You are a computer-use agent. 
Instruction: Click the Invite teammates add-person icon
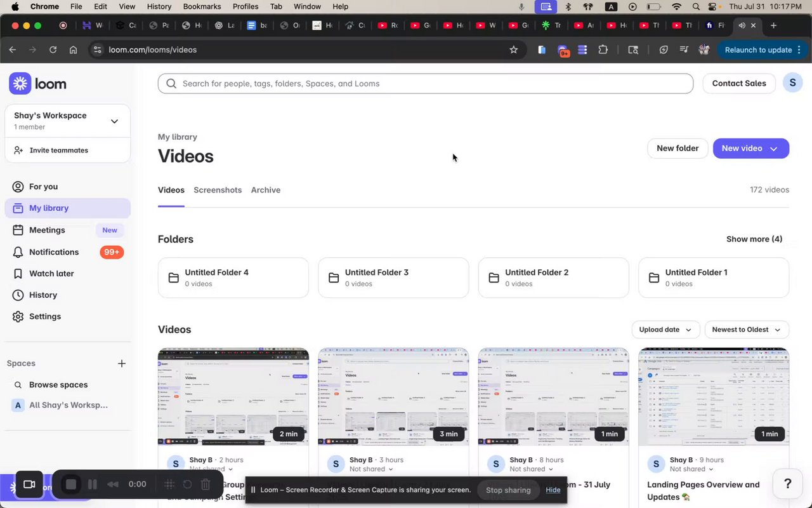click(18, 150)
